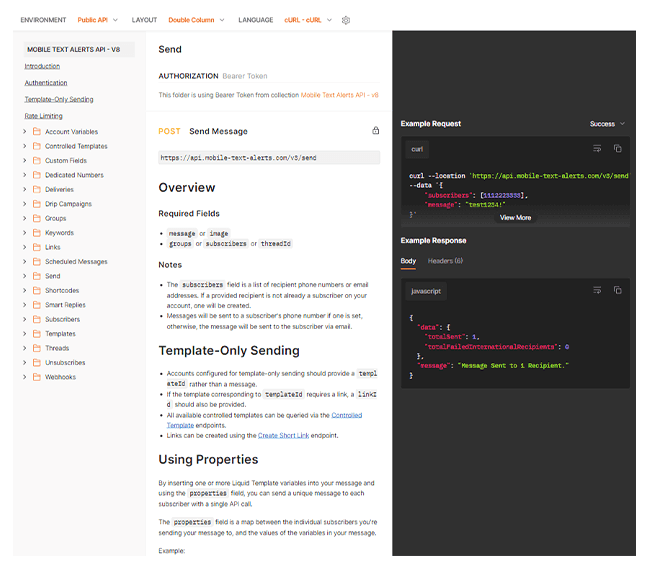649x569 pixels.
Task: Follow the Controlled Template endpoints link
Action: (x=347, y=415)
